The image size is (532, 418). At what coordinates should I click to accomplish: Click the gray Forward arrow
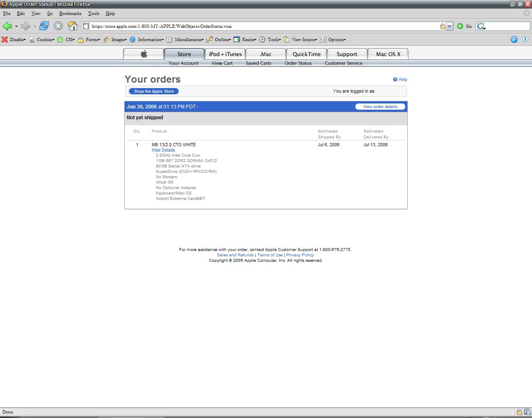click(x=26, y=26)
